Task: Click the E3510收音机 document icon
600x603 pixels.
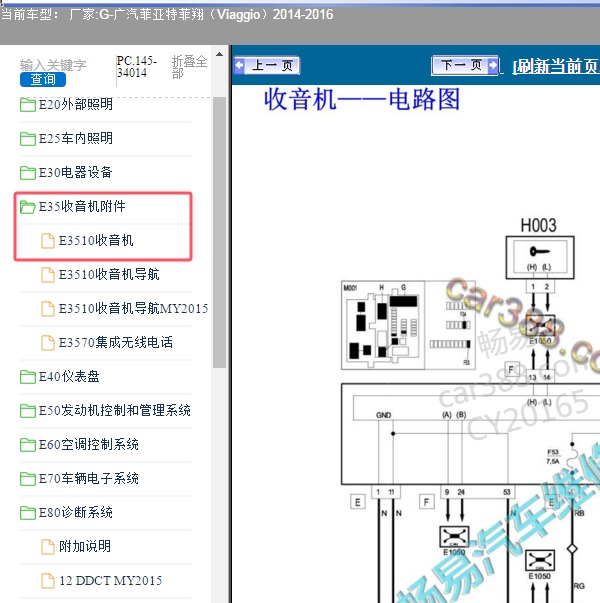Action: click(48, 241)
